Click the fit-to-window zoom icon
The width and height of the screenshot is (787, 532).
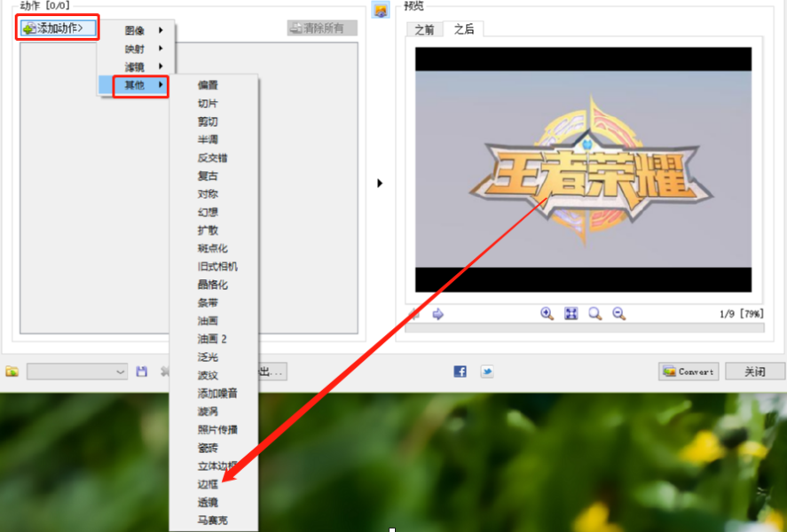point(571,314)
